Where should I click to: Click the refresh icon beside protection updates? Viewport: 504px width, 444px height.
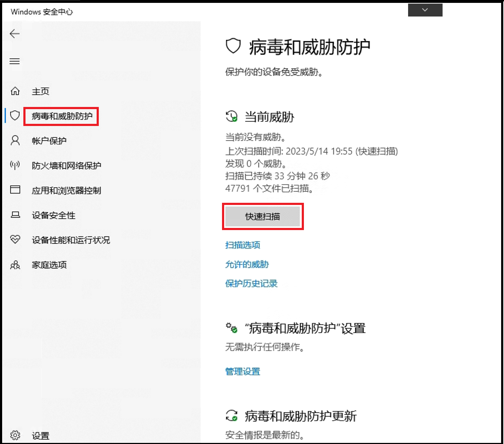pyautogui.click(x=232, y=416)
